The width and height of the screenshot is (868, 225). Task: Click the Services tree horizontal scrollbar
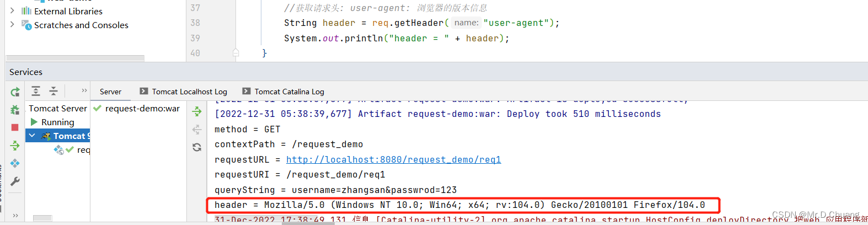pyautogui.click(x=42, y=218)
